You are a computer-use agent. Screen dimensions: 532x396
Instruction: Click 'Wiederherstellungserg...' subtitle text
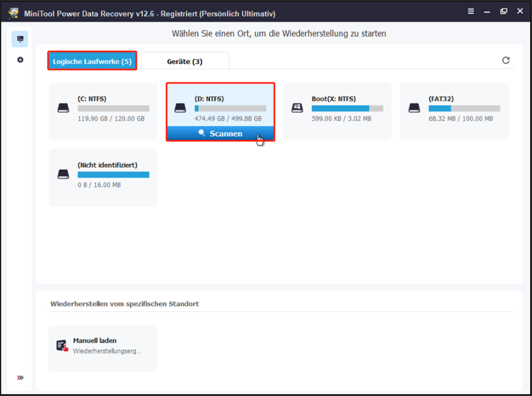pyautogui.click(x=107, y=351)
